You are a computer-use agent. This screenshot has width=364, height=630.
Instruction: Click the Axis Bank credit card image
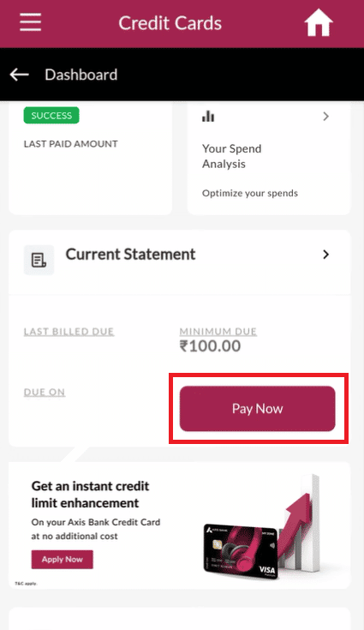(240, 551)
